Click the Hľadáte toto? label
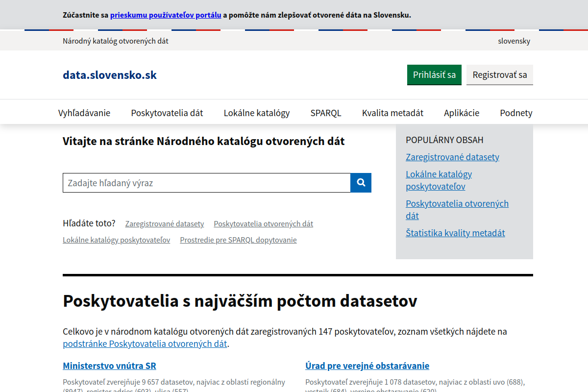588x392 pixels. (x=89, y=223)
